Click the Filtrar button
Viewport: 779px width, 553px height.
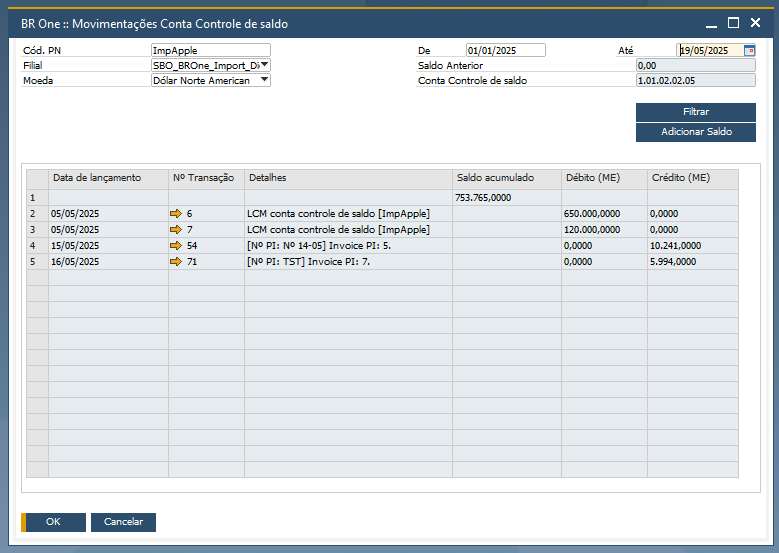point(696,112)
